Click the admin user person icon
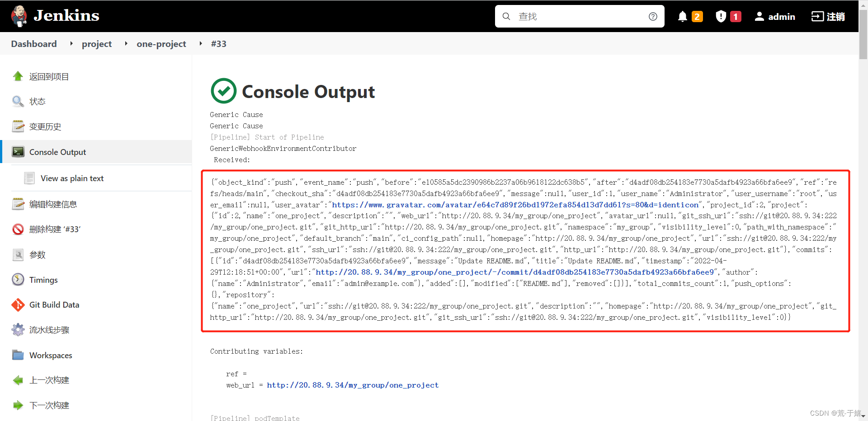868x421 pixels. (x=759, y=17)
